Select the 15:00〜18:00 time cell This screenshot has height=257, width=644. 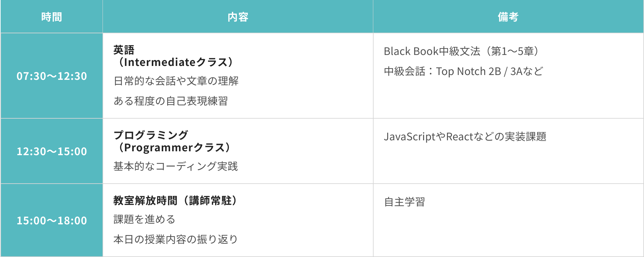click(51, 220)
